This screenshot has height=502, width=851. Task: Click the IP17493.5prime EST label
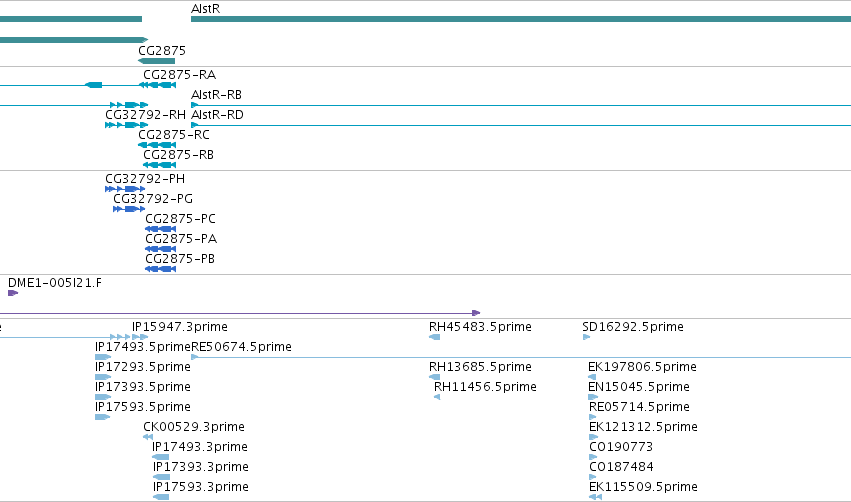[143, 347]
